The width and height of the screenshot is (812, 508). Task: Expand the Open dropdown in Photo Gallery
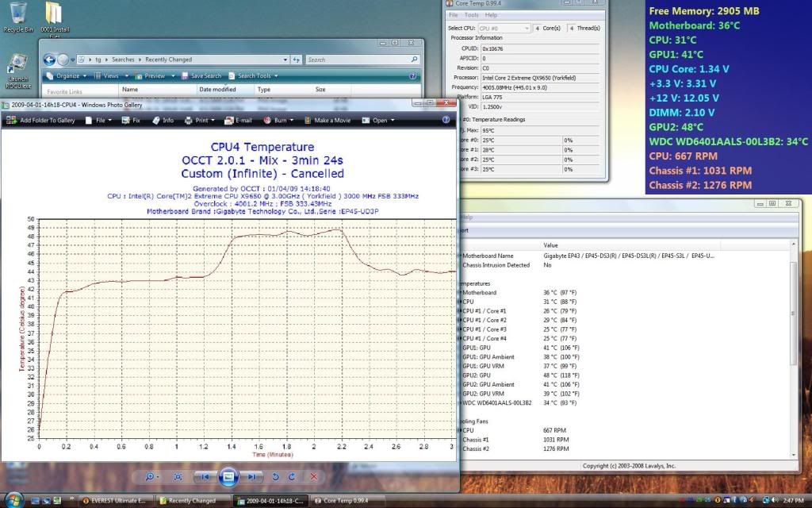378,121
